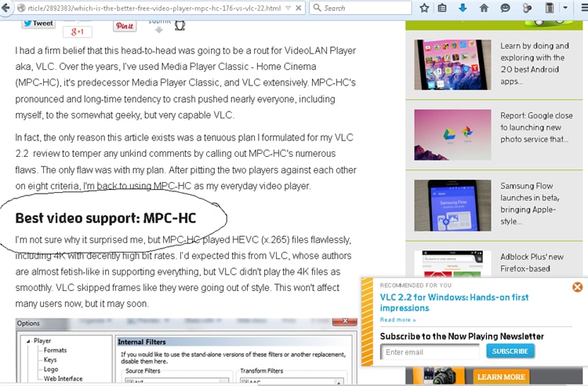Read 'Samsung Flow launches in beta' link
Screen dimensions: 588x386
coord(529,203)
